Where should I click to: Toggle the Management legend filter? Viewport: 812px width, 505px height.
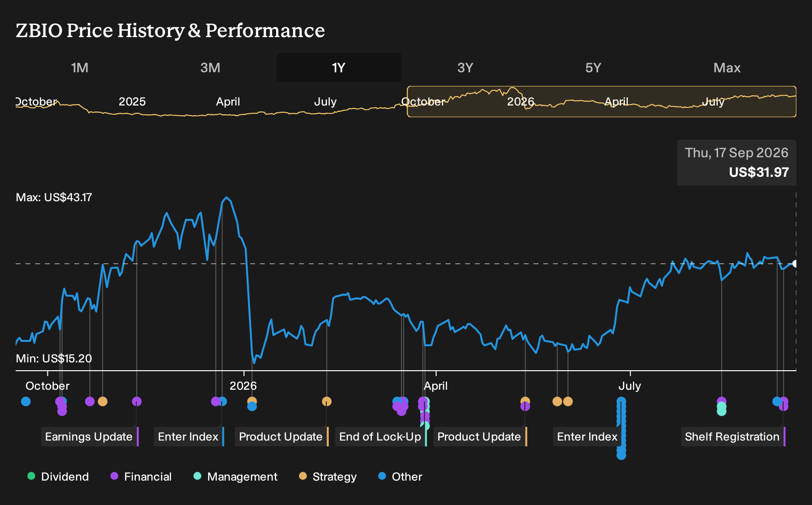tap(235, 477)
